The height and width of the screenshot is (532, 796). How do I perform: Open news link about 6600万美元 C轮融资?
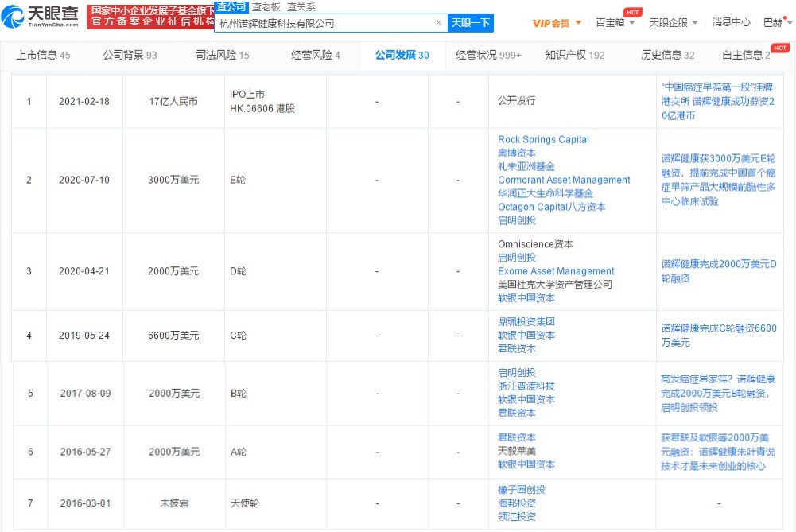[x=718, y=335]
